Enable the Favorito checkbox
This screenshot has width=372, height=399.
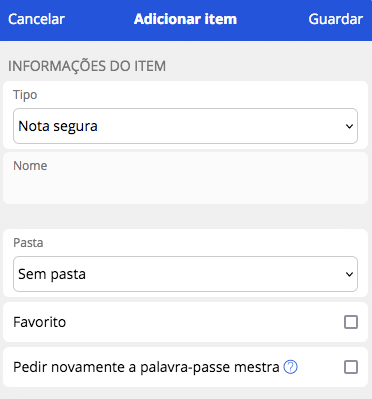tap(351, 322)
